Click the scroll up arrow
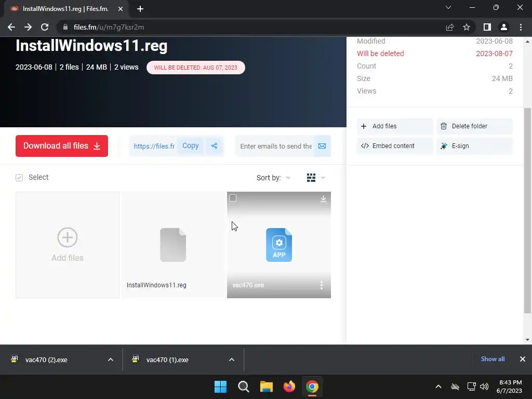Image resolution: width=532 pixels, height=399 pixels. coord(527,42)
